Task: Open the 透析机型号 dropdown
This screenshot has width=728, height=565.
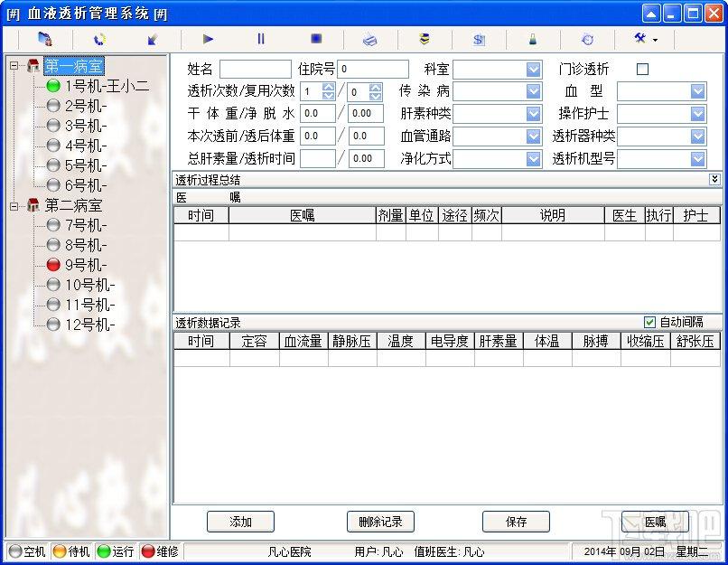Action: click(x=698, y=159)
